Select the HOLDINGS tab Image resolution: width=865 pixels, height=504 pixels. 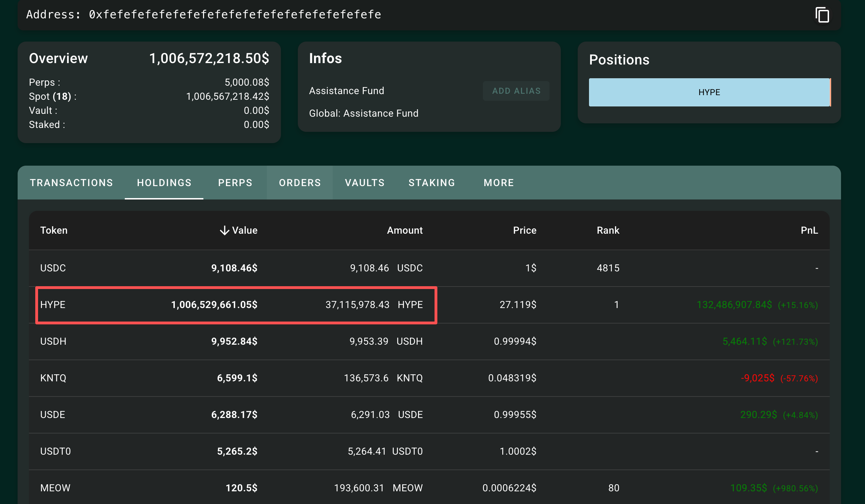point(164,183)
